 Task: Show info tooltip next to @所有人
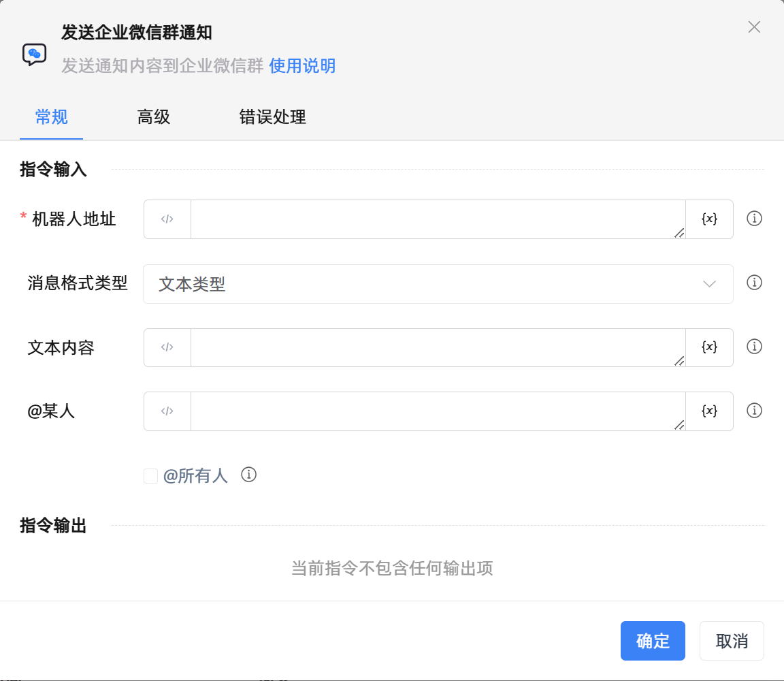(x=248, y=475)
